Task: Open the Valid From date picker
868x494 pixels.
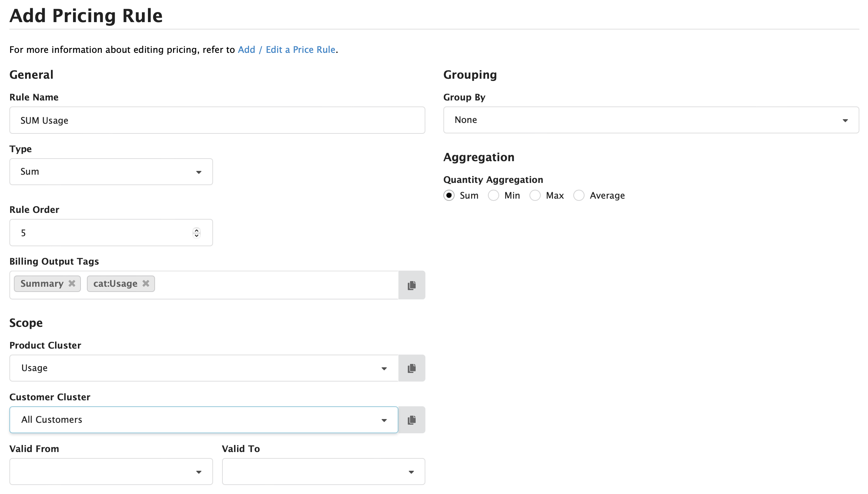Action: pyautogui.click(x=199, y=472)
